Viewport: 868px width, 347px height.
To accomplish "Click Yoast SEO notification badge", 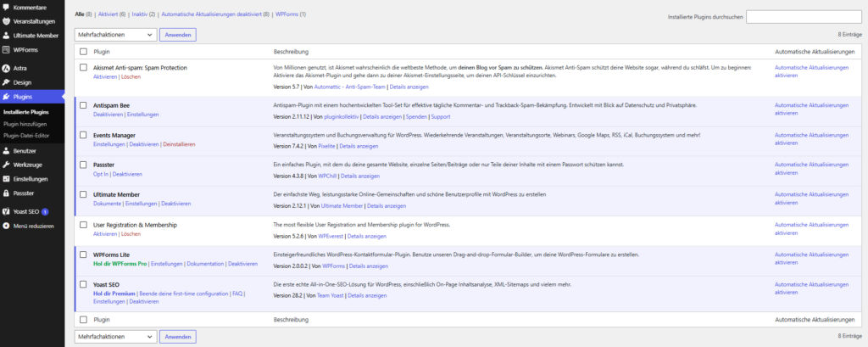I will coord(45,212).
